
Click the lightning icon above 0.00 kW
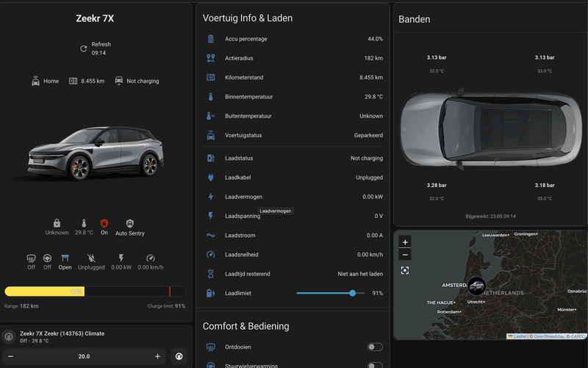point(121,258)
